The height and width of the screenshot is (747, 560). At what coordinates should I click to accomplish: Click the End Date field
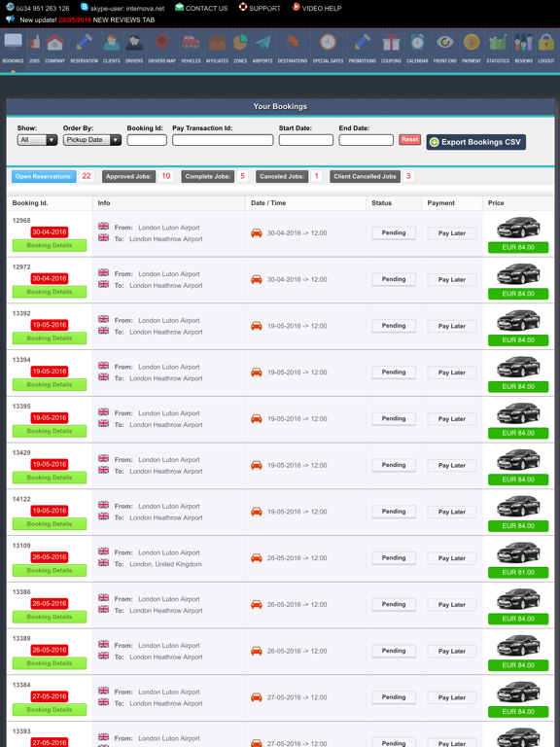click(366, 140)
